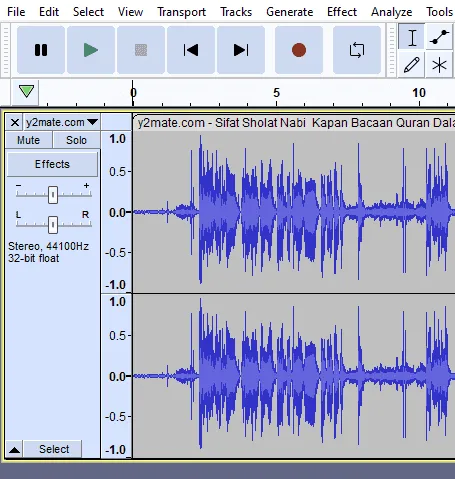Click the Stop button
This screenshot has width=455, height=479.
141,50
